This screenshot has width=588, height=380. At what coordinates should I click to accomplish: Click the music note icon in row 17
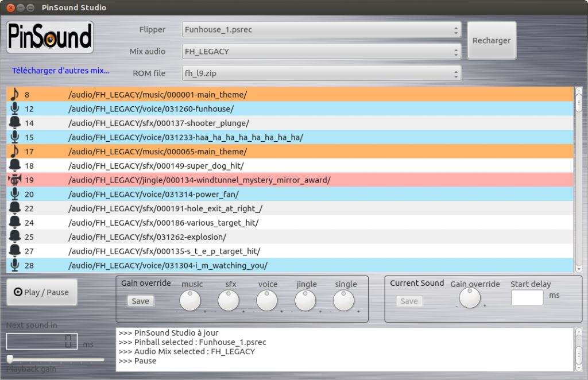[14, 152]
